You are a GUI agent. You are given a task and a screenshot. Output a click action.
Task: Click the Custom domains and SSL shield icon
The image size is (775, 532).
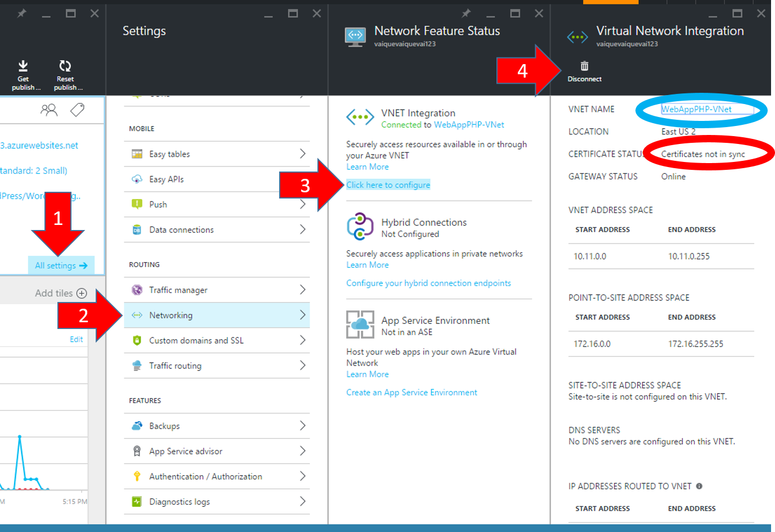(137, 340)
